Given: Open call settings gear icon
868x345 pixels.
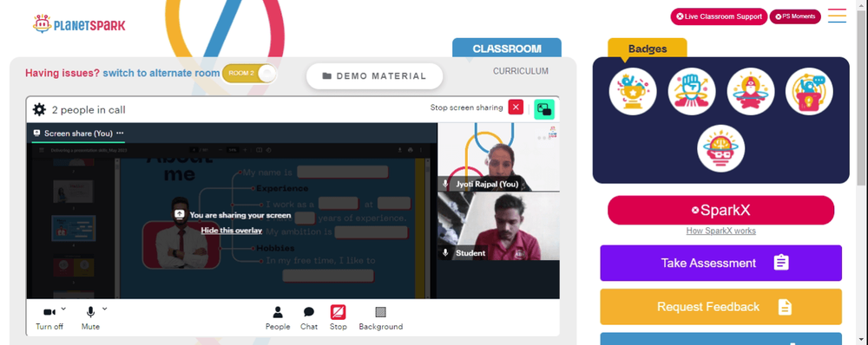Looking at the screenshot, I should (x=39, y=109).
